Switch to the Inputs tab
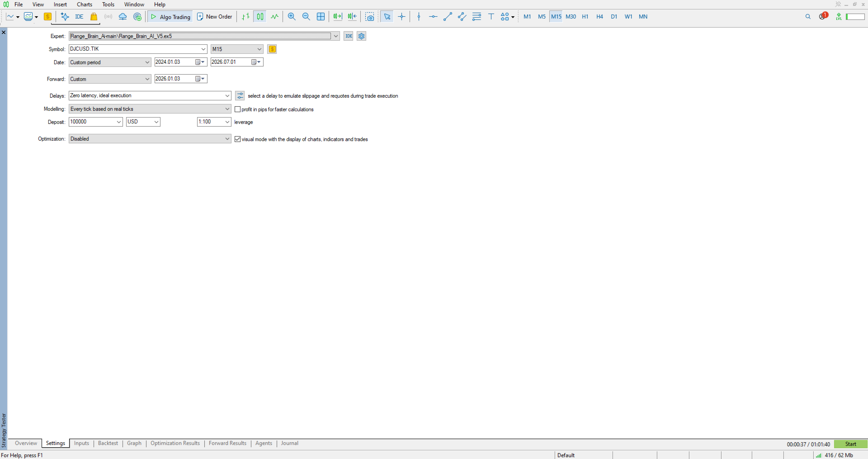Image resolution: width=868 pixels, height=459 pixels. (81, 443)
